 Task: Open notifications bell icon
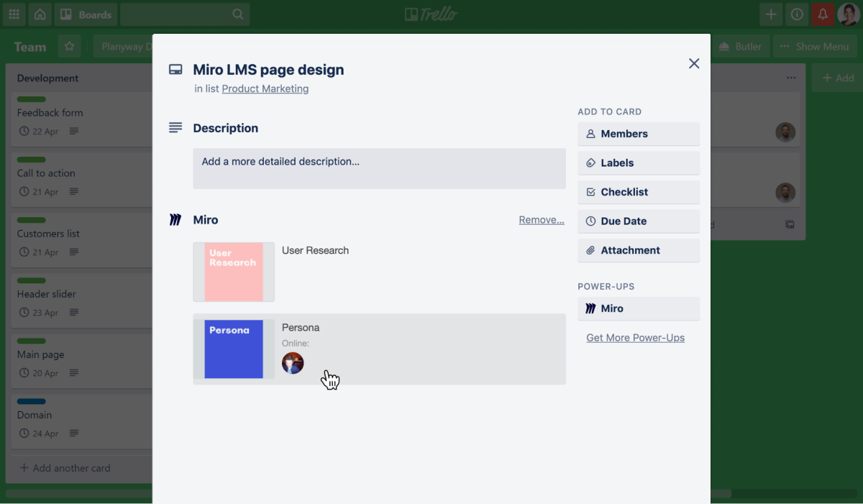[x=823, y=14]
